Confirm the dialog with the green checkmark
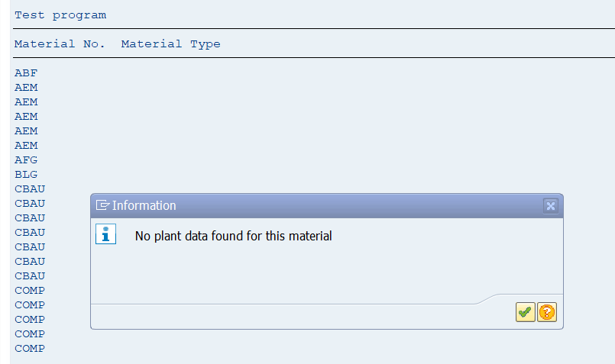The image size is (615, 364). click(x=525, y=312)
